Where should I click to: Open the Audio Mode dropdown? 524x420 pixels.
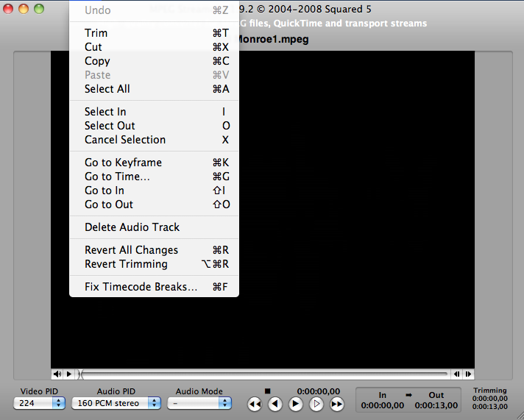coord(199,403)
